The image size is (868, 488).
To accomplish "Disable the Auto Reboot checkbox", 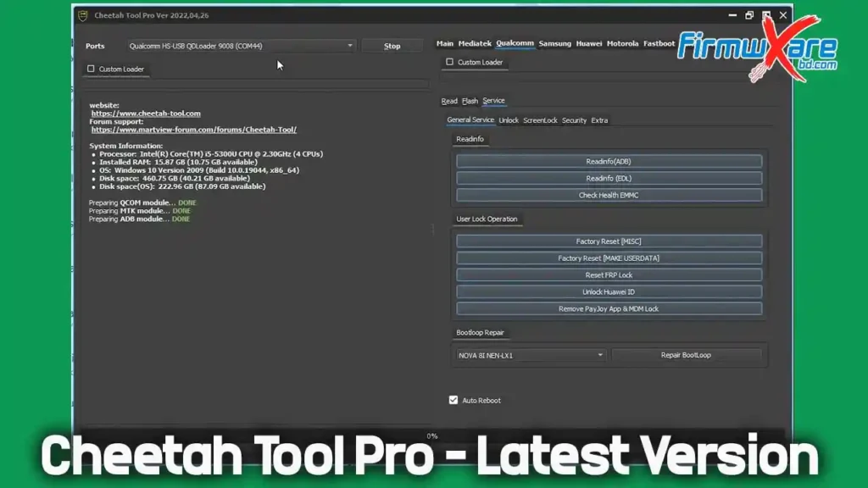I will [x=454, y=400].
